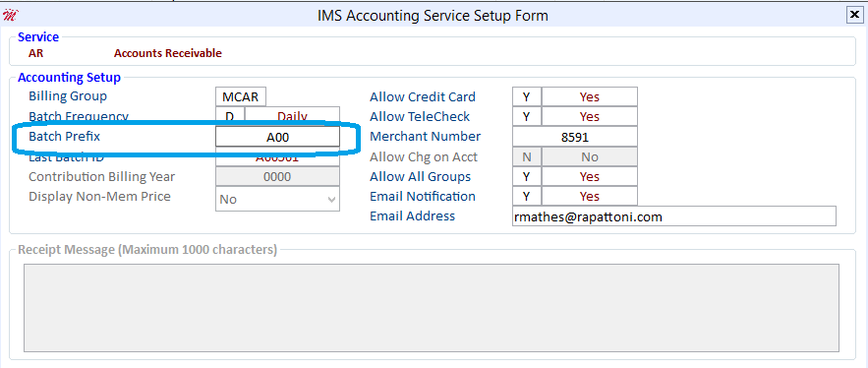Click the Billing Group field MCAR
Viewport: 868px width, 368px height.
point(241,96)
